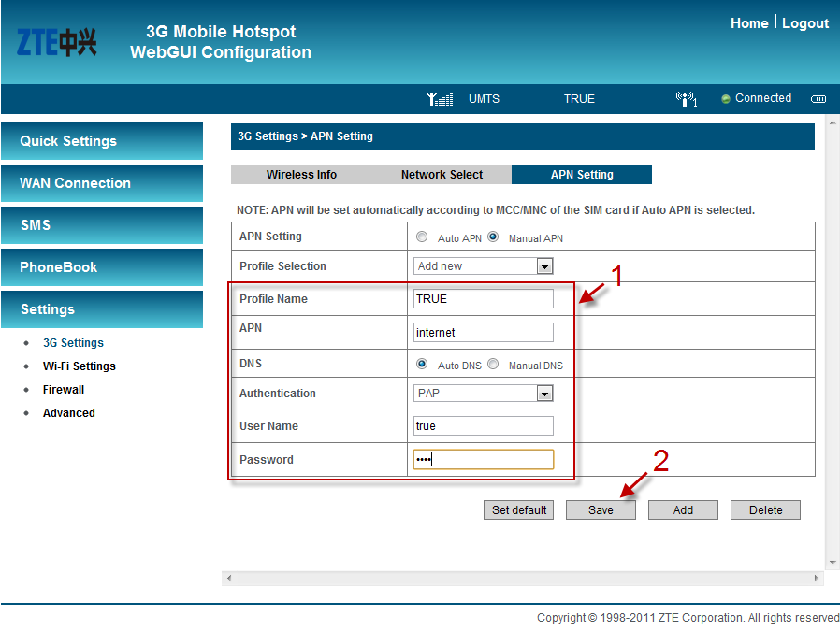The width and height of the screenshot is (840, 631).
Task: Open the WAN Connection menu
Action: pos(102,183)
